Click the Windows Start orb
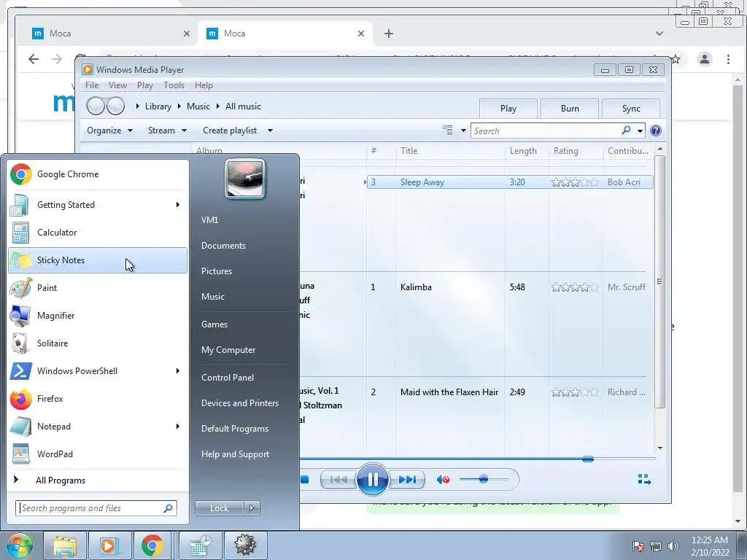747x560 pixels. click(x=18, y=545)
